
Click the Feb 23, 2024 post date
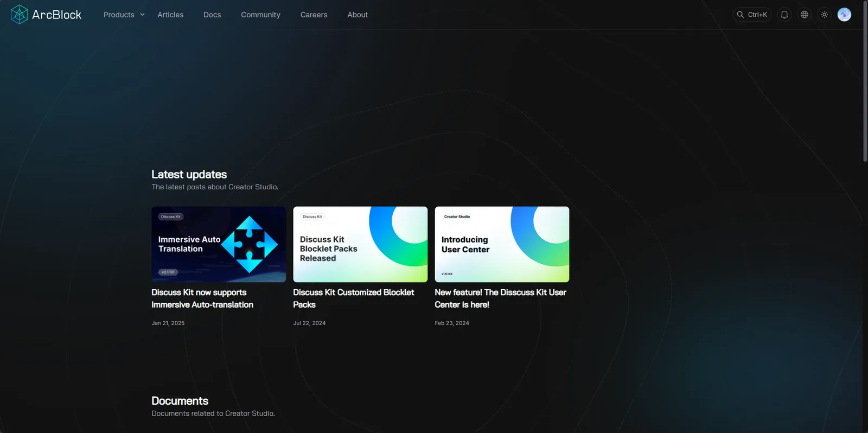pos(452,323)
